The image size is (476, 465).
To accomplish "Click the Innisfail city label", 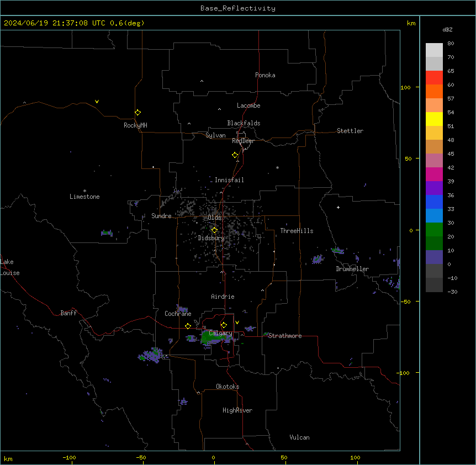I will (229, 180).
